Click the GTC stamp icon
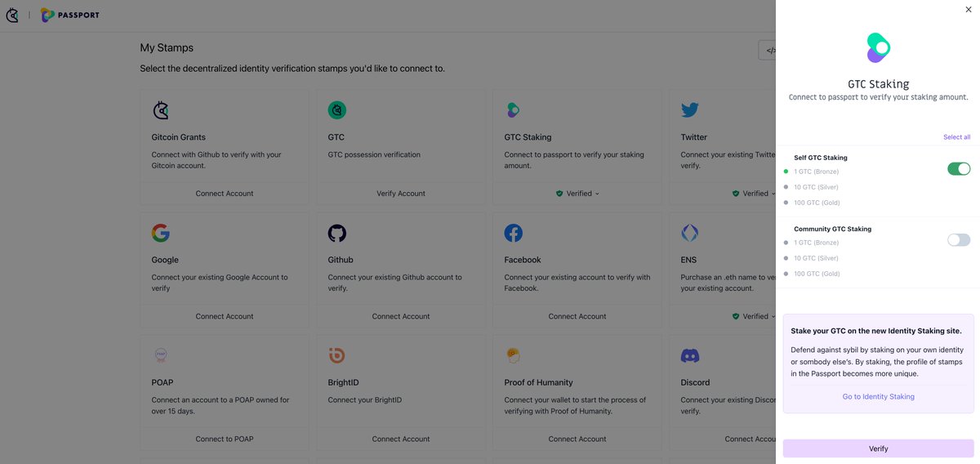Viewport: 980px width, 464px height. point(337,110)
